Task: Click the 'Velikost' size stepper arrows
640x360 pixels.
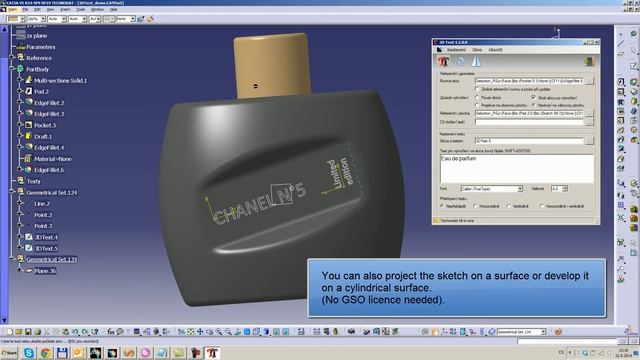Action: tap(565, 189)
